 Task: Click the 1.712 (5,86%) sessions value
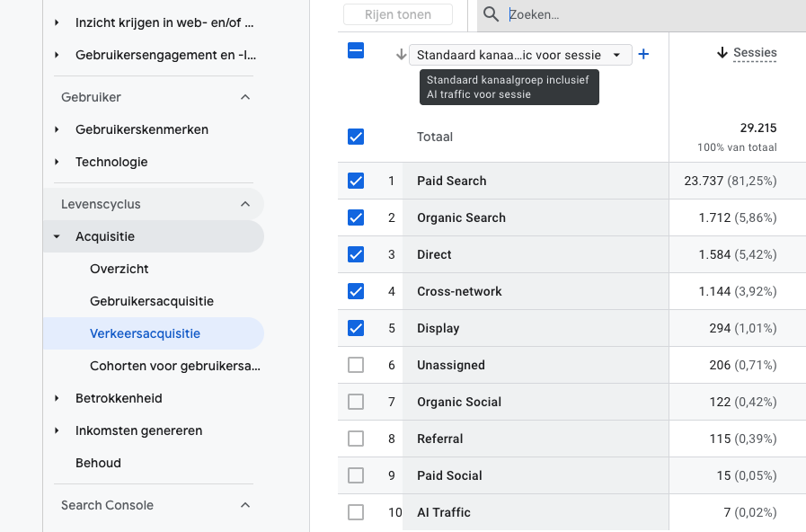coord(738,218)
